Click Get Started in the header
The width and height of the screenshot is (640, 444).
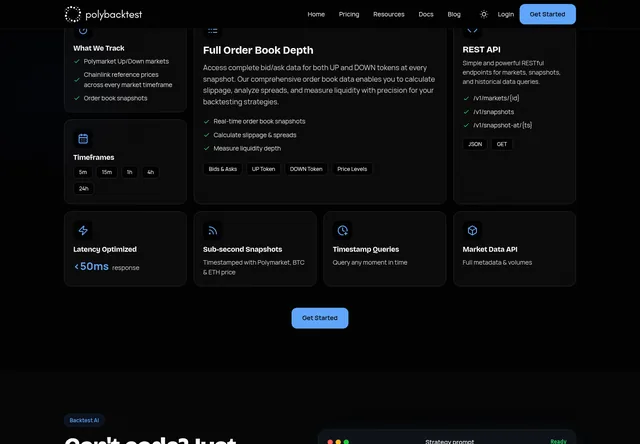[547, 14]
